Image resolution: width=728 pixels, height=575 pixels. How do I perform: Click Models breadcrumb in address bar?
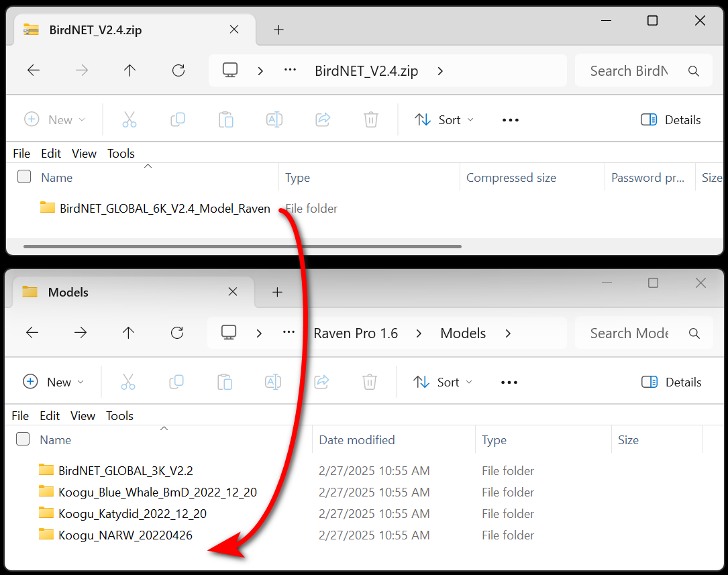click(463, 333)
